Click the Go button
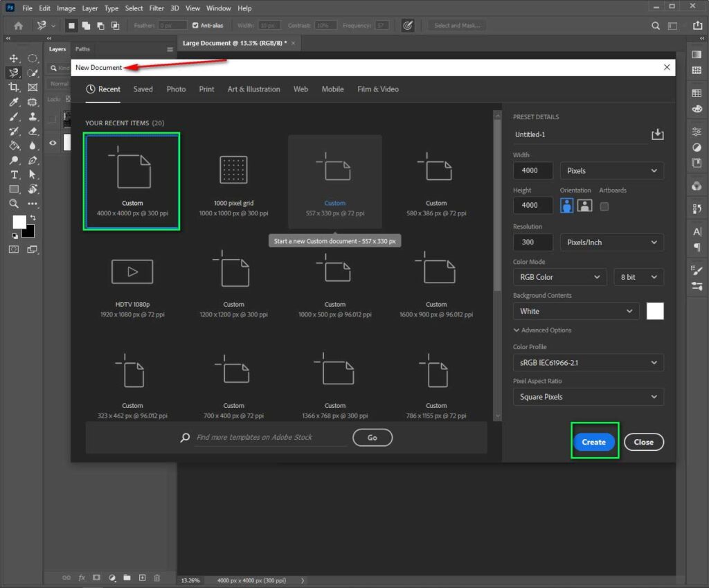Screen dimensions: 709x588 click(x=373, y=437)
